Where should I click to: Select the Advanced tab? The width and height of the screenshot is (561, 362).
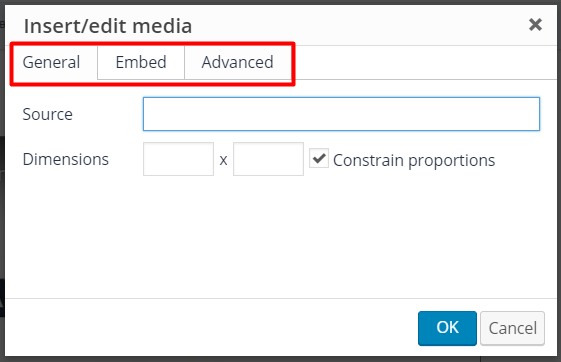[x=238, y=62]
